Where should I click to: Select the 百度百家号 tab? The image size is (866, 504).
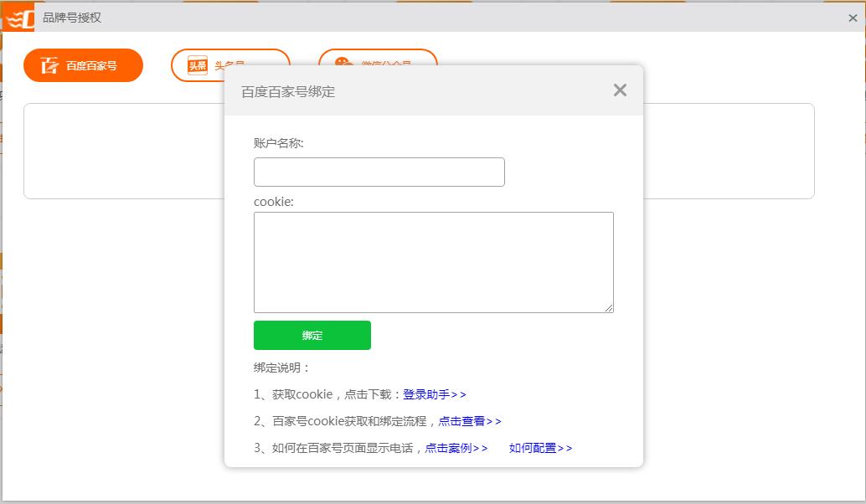point(84,65)
